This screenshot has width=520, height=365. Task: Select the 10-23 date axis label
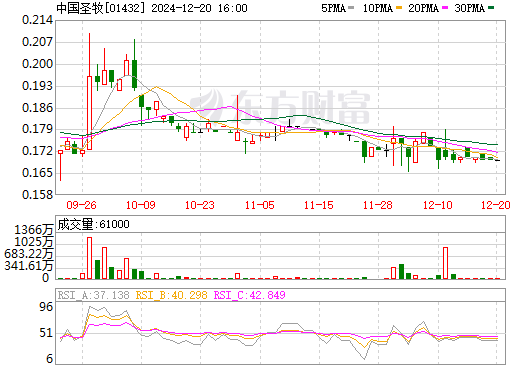200,205
